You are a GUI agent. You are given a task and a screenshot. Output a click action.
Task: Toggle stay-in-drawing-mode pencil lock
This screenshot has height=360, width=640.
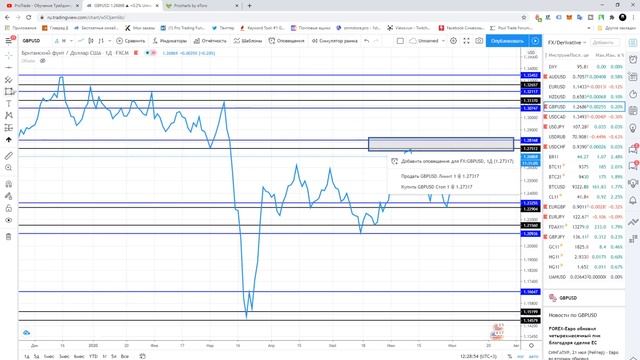coord(9,196)
